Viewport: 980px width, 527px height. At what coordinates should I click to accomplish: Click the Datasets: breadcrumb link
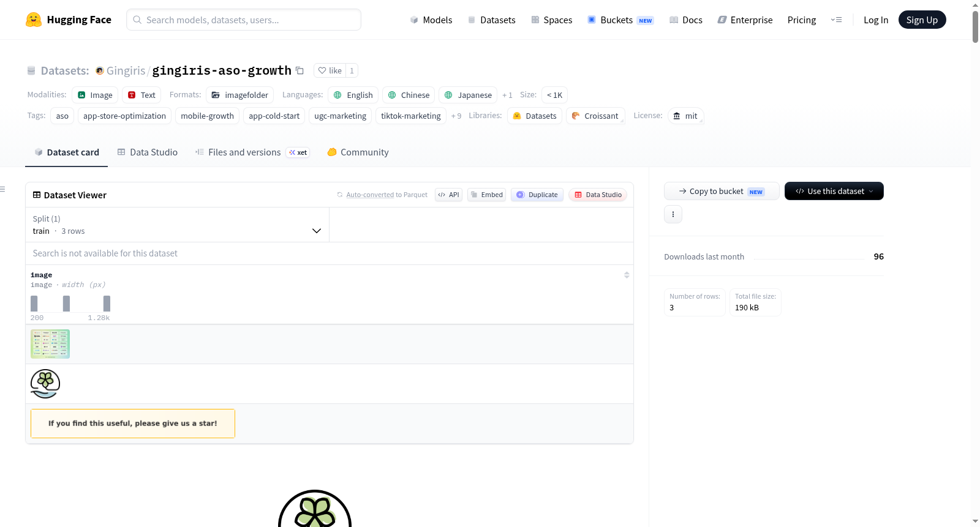(64, 70)
